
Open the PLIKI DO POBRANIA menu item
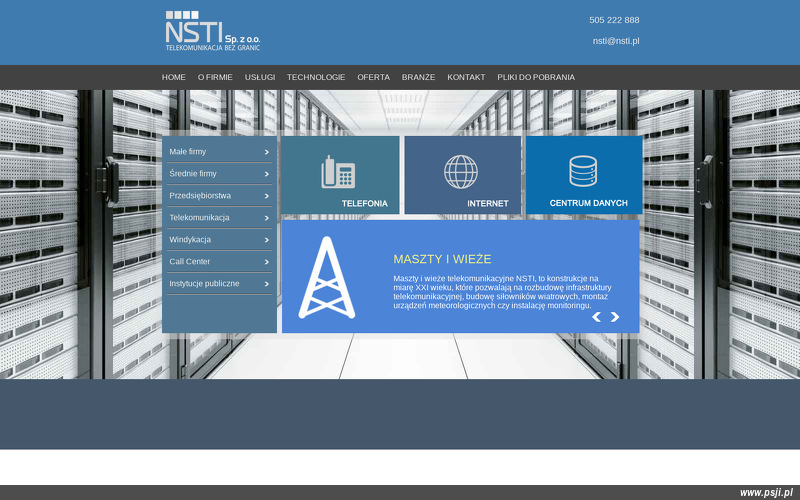tap(536, 77)
